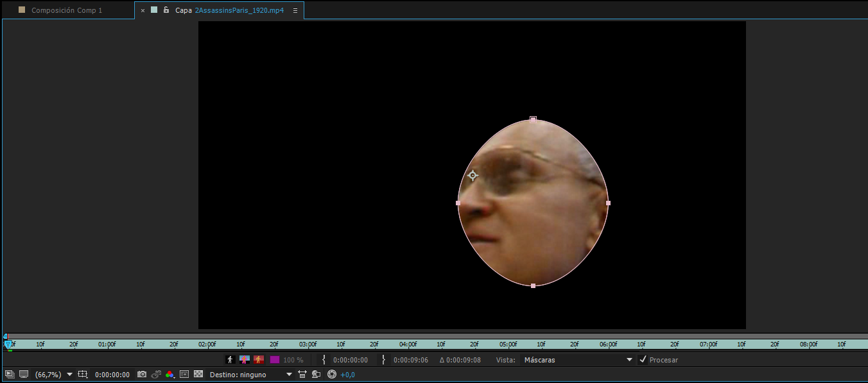The image size is (868, 383).
Task: Set the out point with the right brace icon
Action: click(x=384, y=360)
